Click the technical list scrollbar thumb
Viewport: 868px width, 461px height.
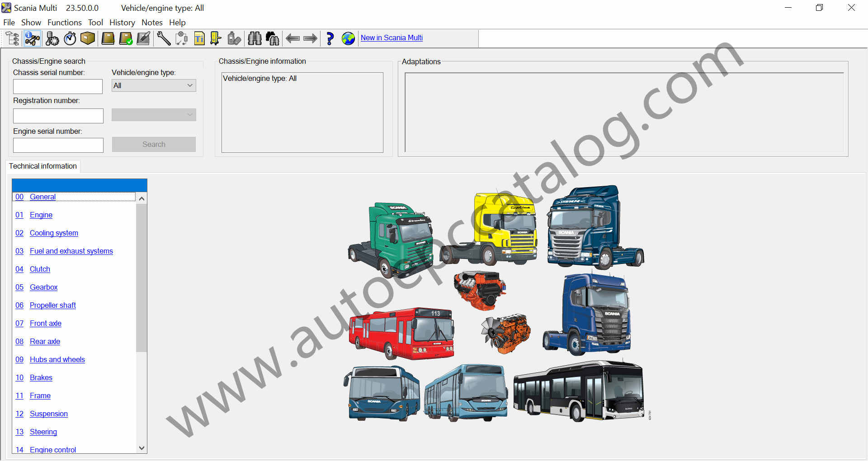pyautogui.click(x=142, y=278)
